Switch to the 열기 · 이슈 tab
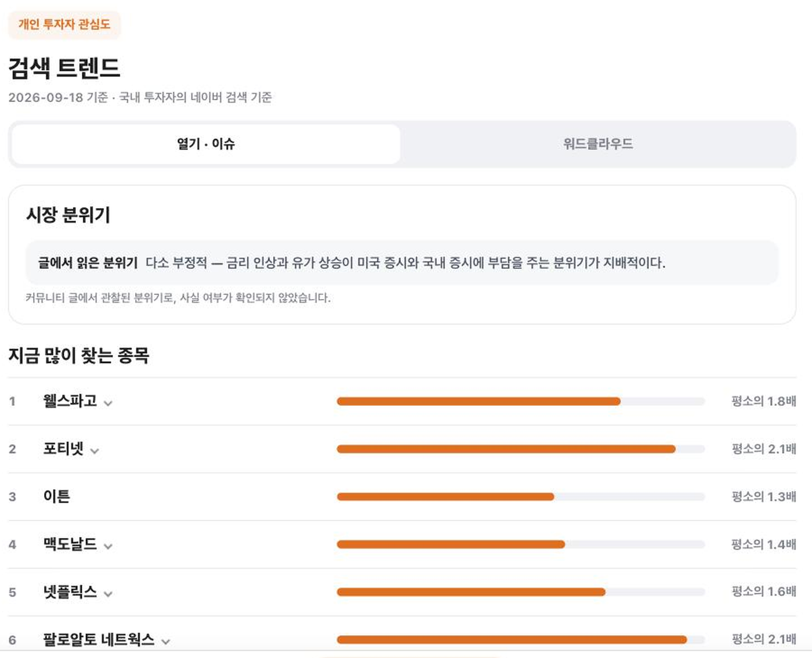This screenshot has width=812, height=658. pos(206,144)
